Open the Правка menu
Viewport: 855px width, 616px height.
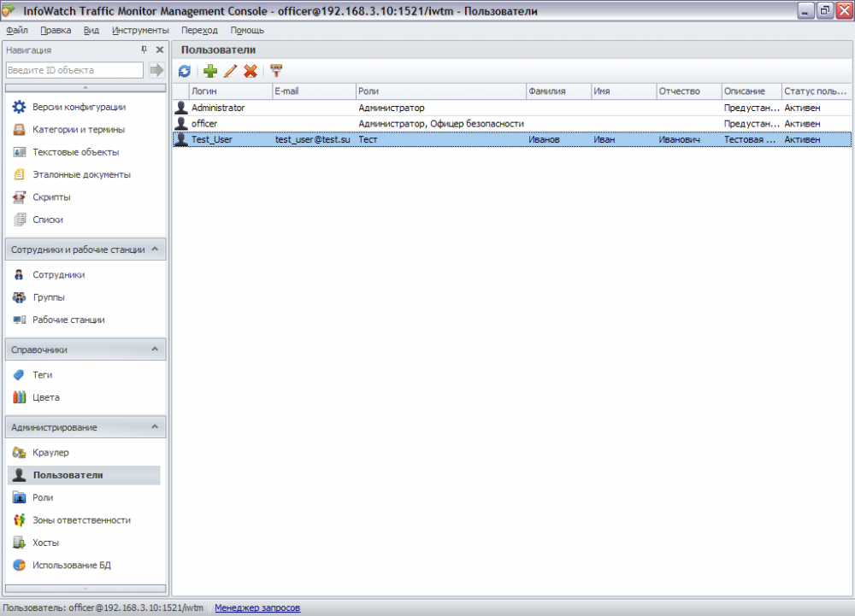(x=56, y=31)
